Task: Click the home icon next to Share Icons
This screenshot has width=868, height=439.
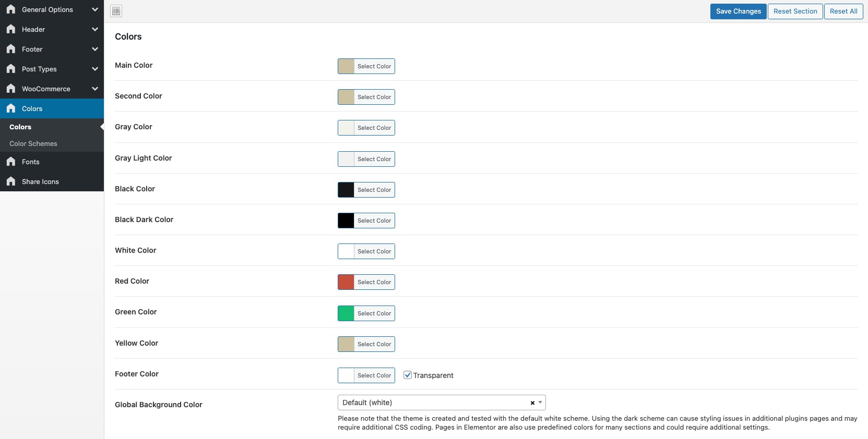Action: pyautogui.click(x=11, y=181)
